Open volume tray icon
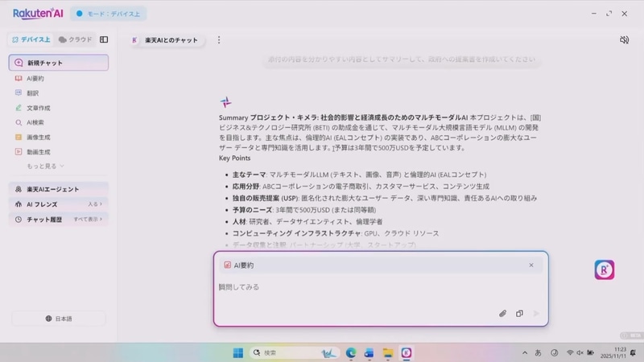 (580, 352)
